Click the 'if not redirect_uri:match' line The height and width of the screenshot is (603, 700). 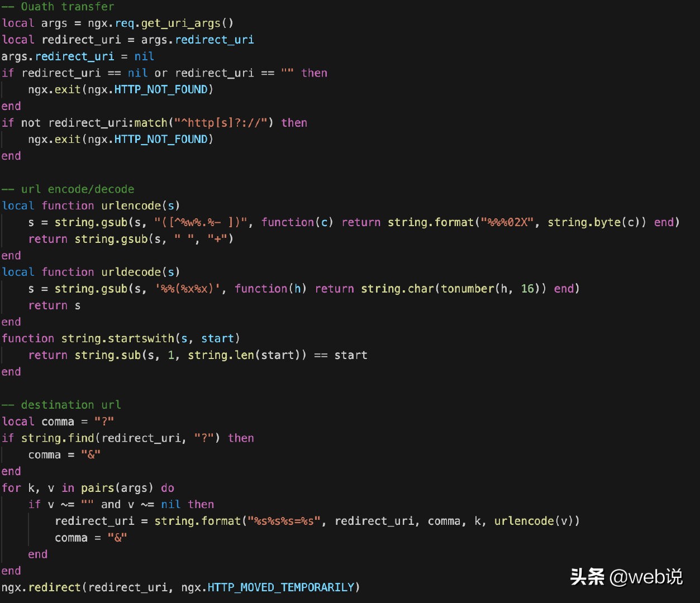(x=154, y=123)
